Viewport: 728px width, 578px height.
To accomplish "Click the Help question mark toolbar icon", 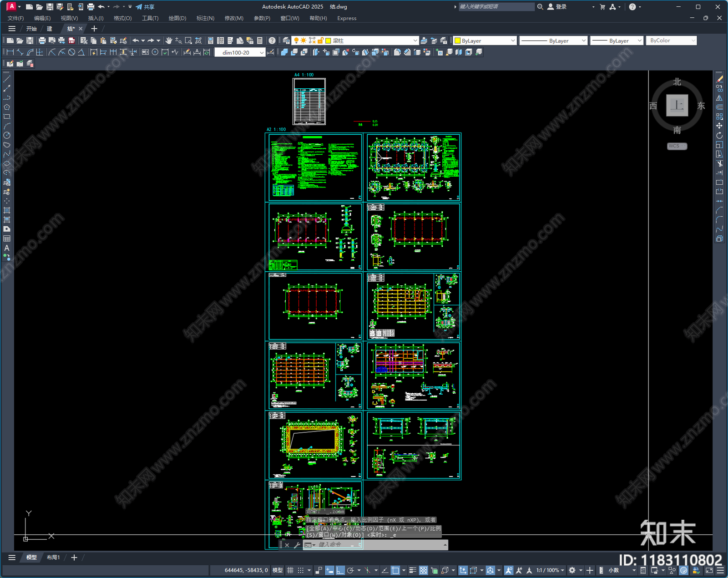I will coord(272,41).
